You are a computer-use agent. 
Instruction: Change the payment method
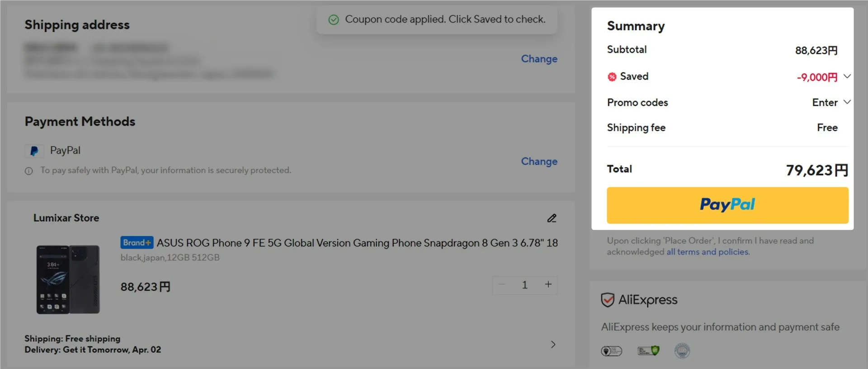tap(539, 161)
